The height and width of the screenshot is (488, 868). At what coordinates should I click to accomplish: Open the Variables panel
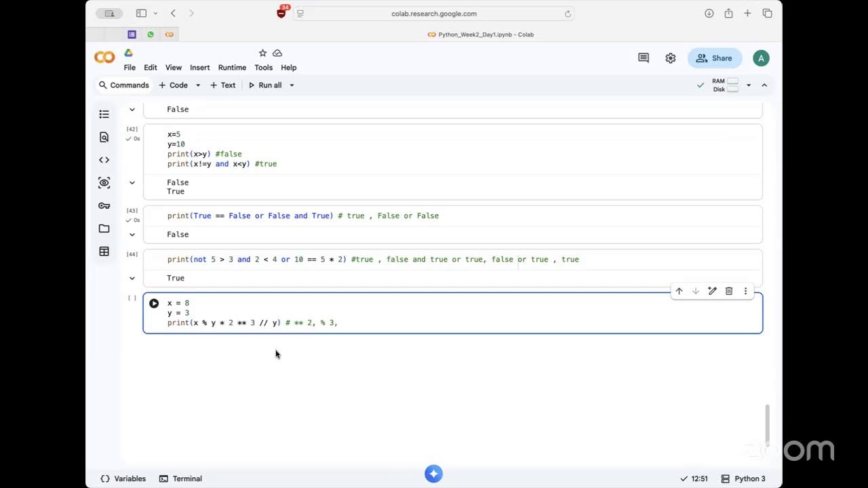point(123,479)
